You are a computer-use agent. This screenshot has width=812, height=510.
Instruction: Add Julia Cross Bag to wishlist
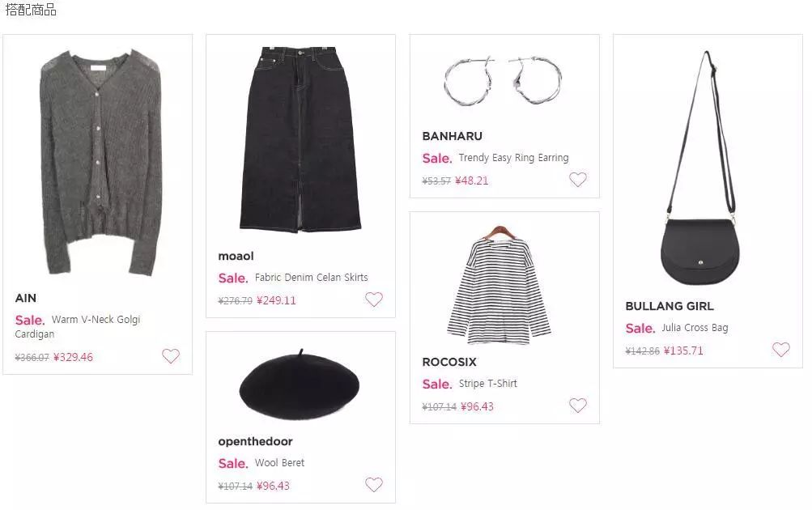[x=780, y=350]
